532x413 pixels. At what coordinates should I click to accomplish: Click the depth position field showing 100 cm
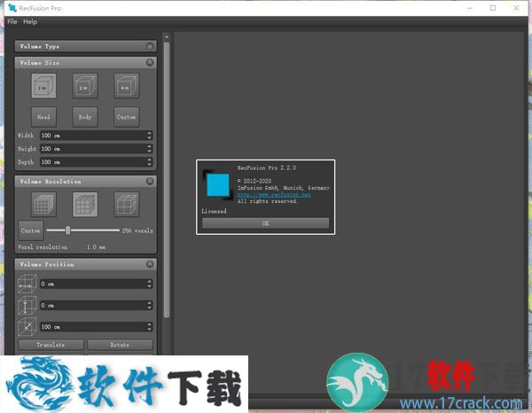[x=96, y=326]
